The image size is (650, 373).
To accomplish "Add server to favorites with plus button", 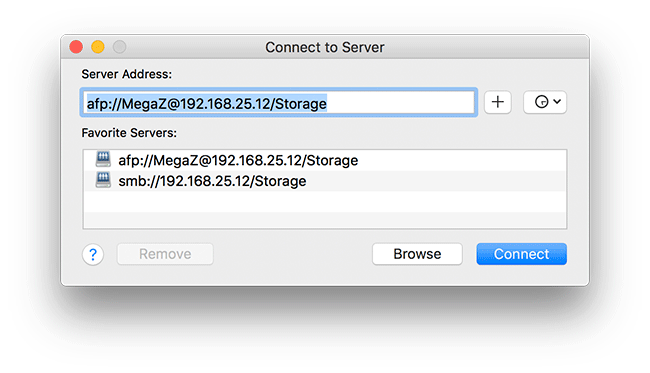I will click(x=497, y=102).
